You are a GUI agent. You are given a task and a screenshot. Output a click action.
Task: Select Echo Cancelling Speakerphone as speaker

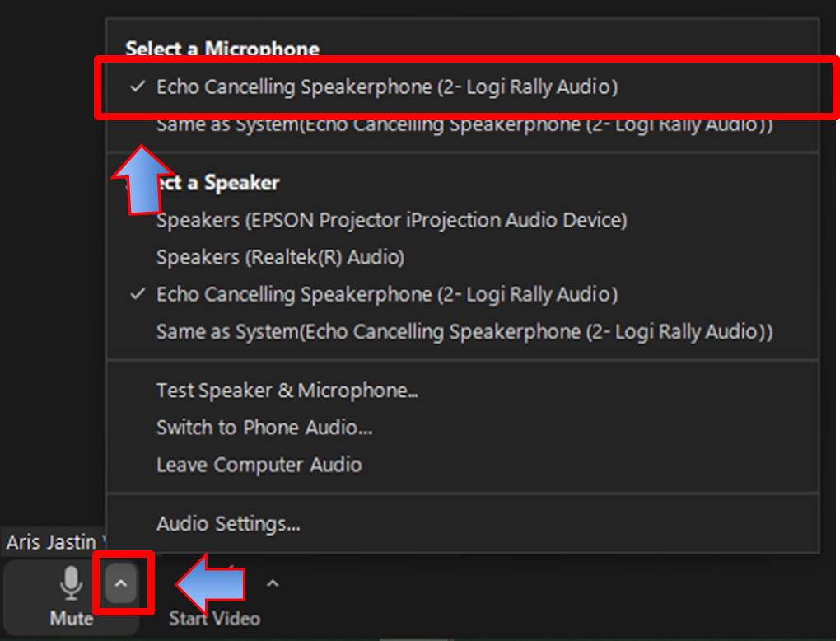click(x=387, y=294)
